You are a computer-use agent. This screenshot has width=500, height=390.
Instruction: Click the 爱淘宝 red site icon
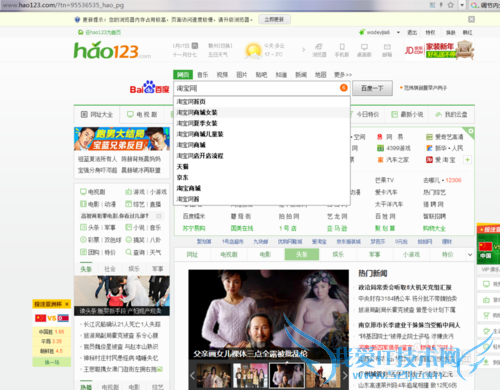pyautogui.click(x=429, y=160)
